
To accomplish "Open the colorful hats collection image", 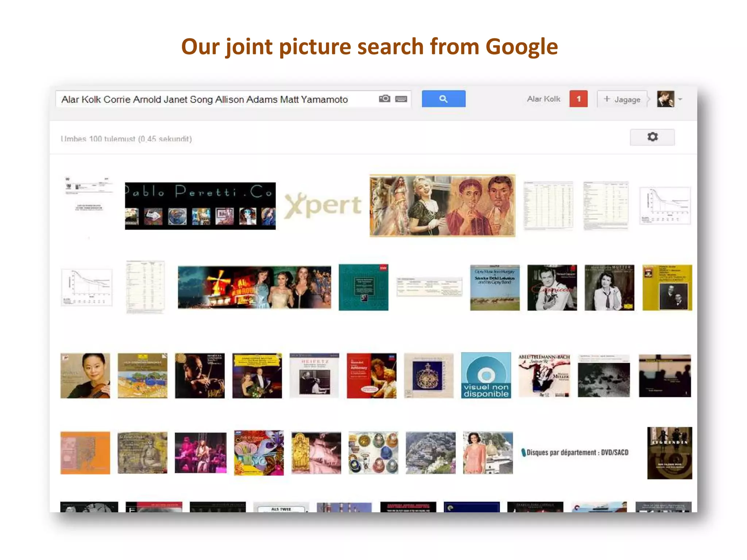I will (x=373, y=453).
